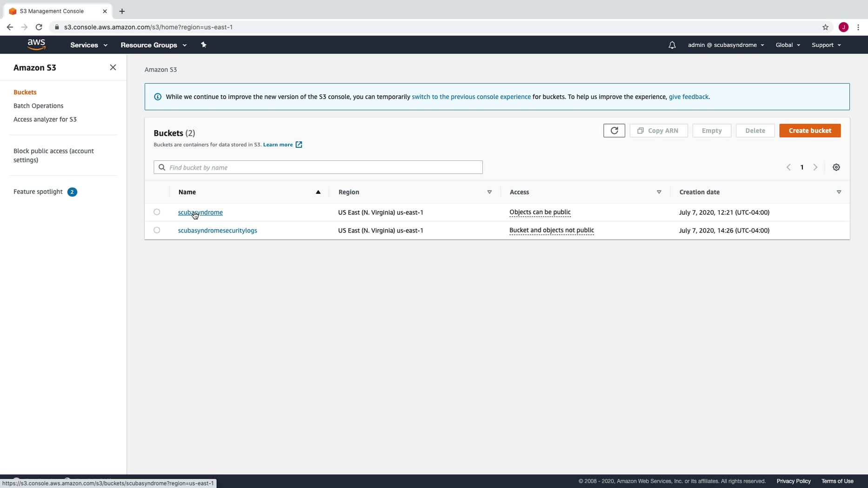Open the Learn more link
The width and height of the screenshot is (868, 488).
point(278,145)
